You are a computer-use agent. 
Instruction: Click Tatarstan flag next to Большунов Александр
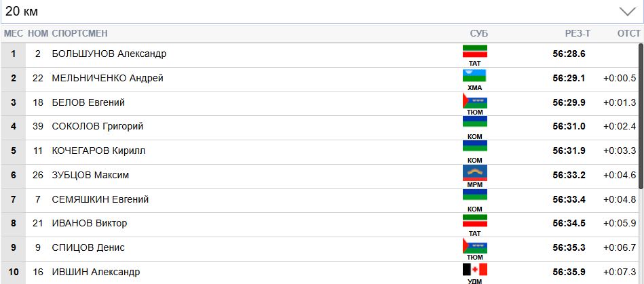475,52
